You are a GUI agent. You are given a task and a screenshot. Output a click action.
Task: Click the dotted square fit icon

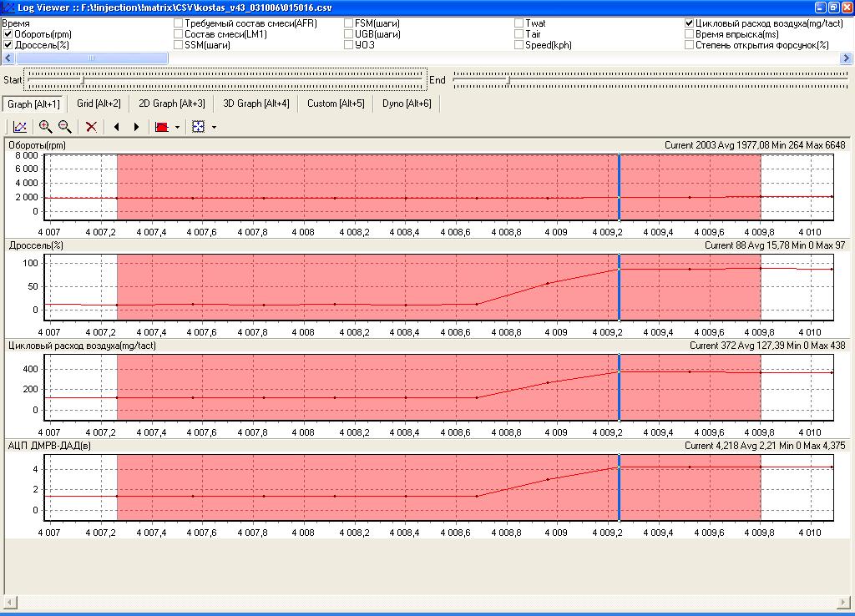point(198,127)
